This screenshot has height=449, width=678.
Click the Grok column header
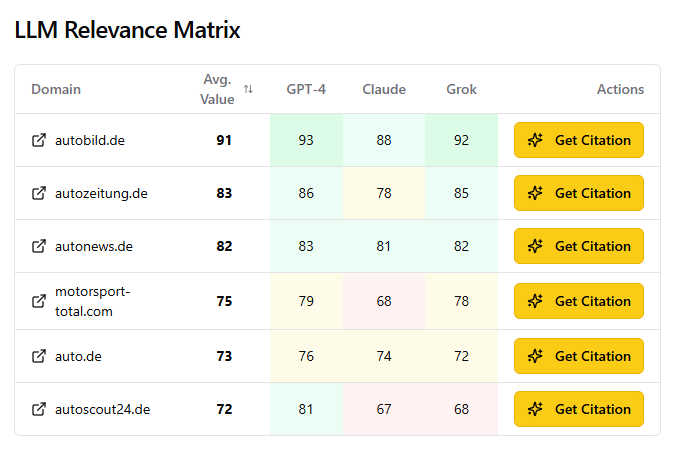[x=461, y=89]
